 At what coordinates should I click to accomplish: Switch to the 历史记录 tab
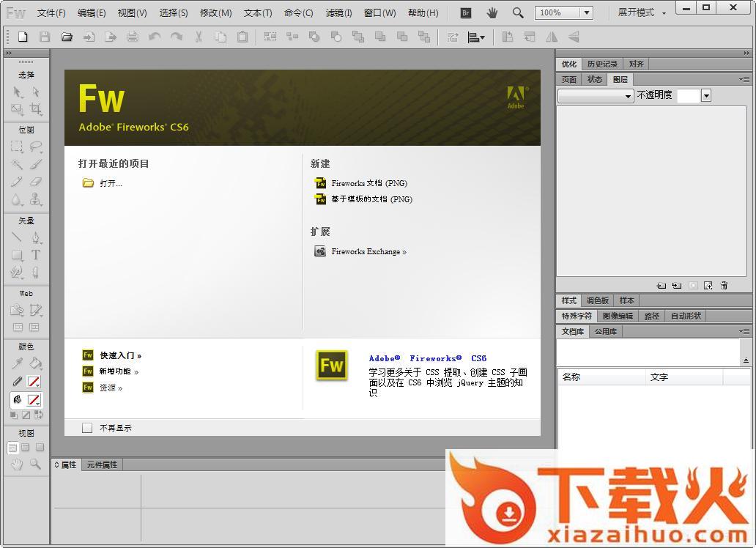pyautogui.click(x=602, y=64)
